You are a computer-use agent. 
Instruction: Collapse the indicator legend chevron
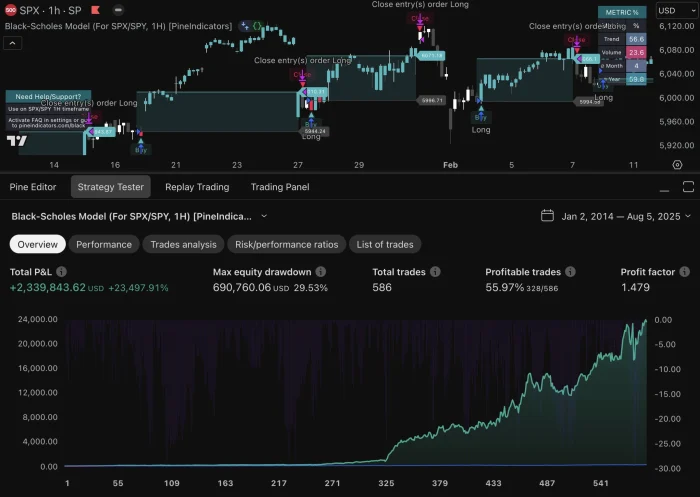pos(12,43)
